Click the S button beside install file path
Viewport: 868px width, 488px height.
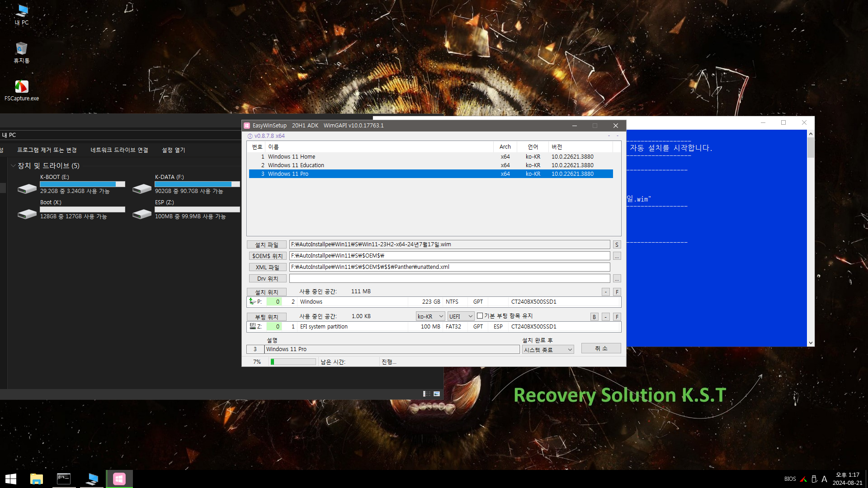617,244
